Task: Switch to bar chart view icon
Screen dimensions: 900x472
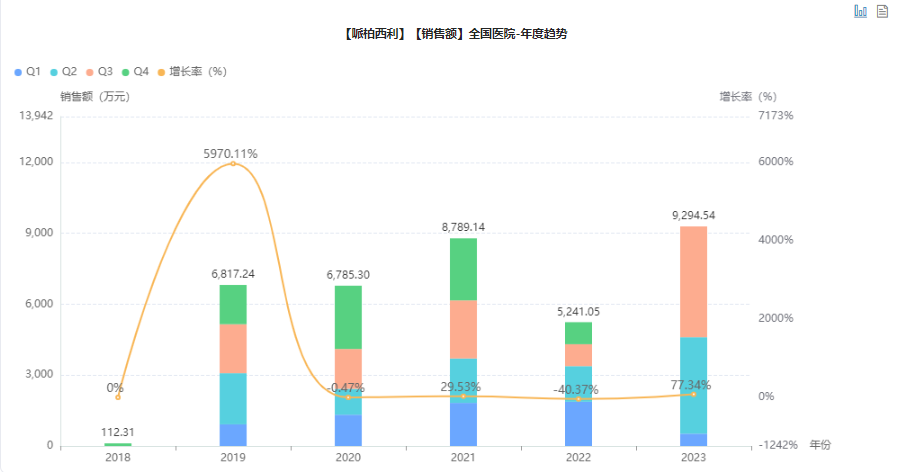Action: [x=860, y=11]
